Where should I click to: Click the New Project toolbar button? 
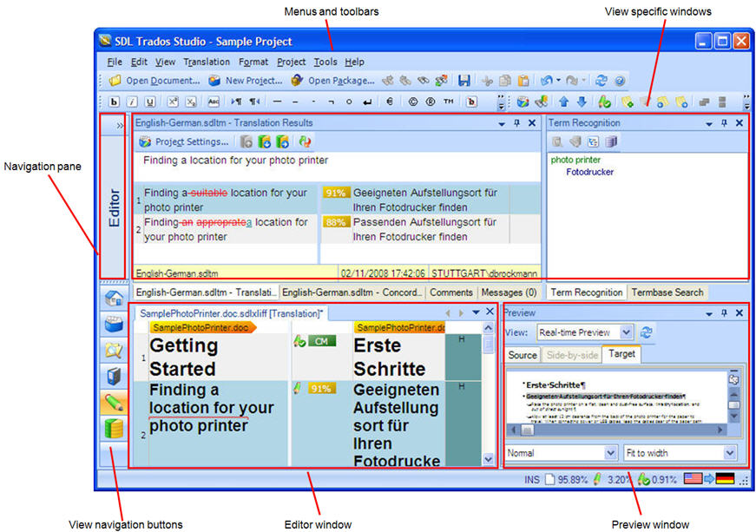[246, 81]
